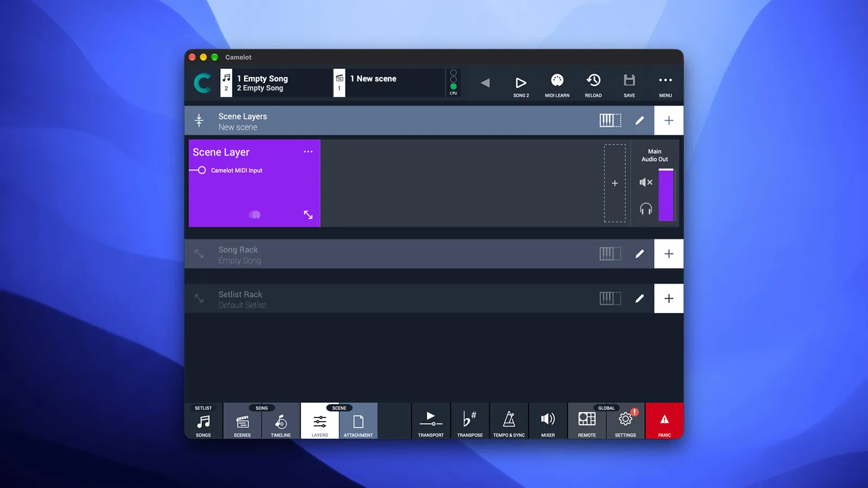Add a new layer to Scene Layers
This screenshot has height=488, width=868.
[x=669, y=120]
